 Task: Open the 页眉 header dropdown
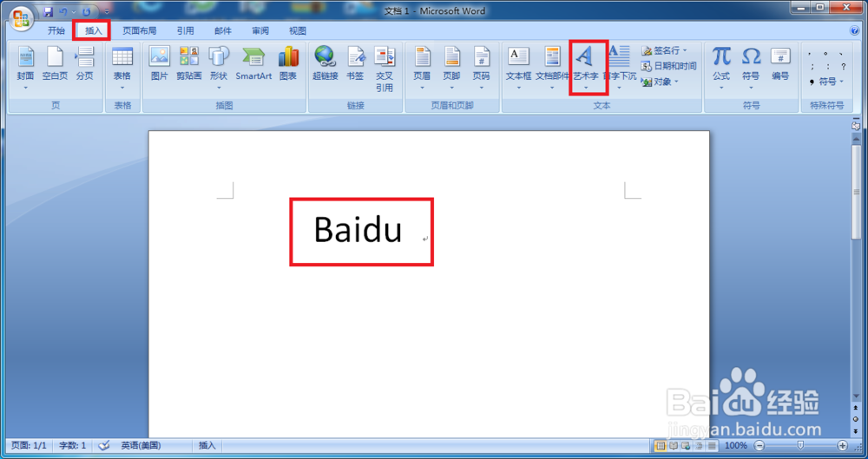pos(422,88)
